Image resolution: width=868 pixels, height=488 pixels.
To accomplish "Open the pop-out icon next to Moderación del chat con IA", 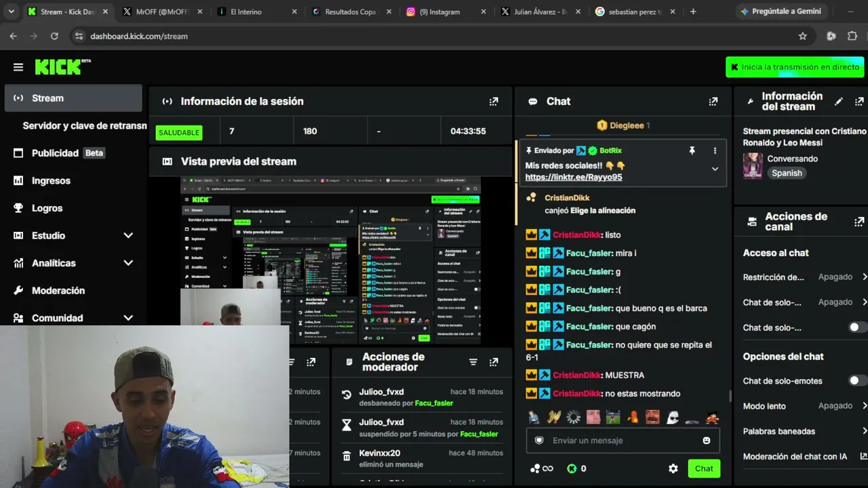I will click(x=863, y=456).
